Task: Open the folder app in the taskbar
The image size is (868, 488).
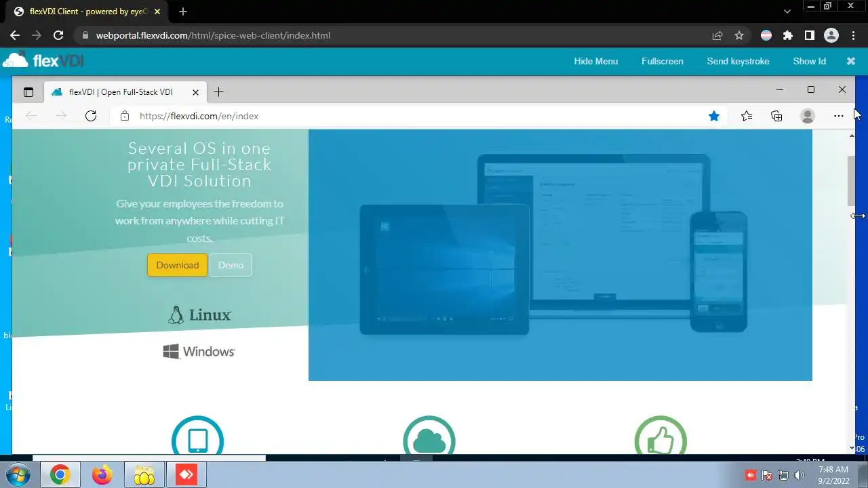Action: pos(144,475)
